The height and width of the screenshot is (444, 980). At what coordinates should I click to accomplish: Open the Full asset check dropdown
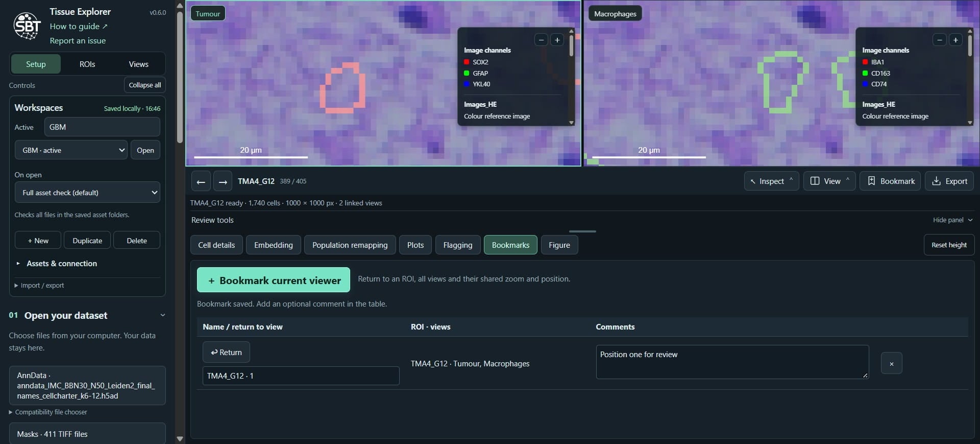pos(87,193)
